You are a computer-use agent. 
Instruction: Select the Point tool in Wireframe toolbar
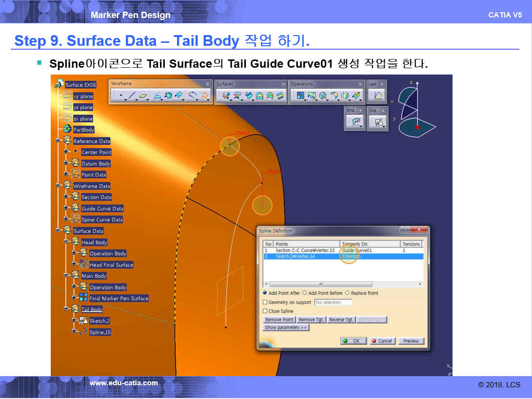point(120,96)
